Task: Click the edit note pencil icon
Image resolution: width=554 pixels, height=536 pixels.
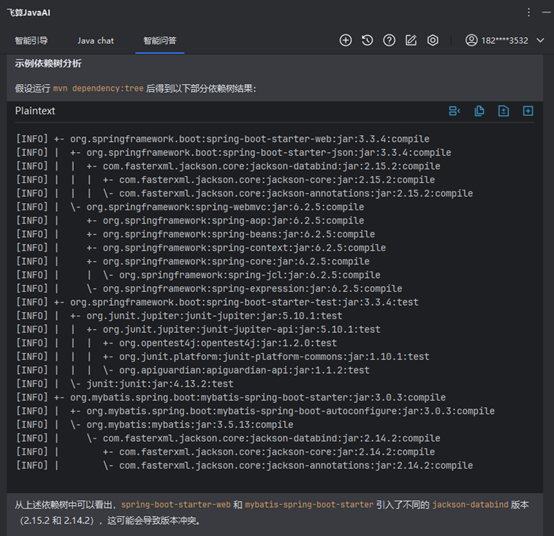Action: (411, 40)
